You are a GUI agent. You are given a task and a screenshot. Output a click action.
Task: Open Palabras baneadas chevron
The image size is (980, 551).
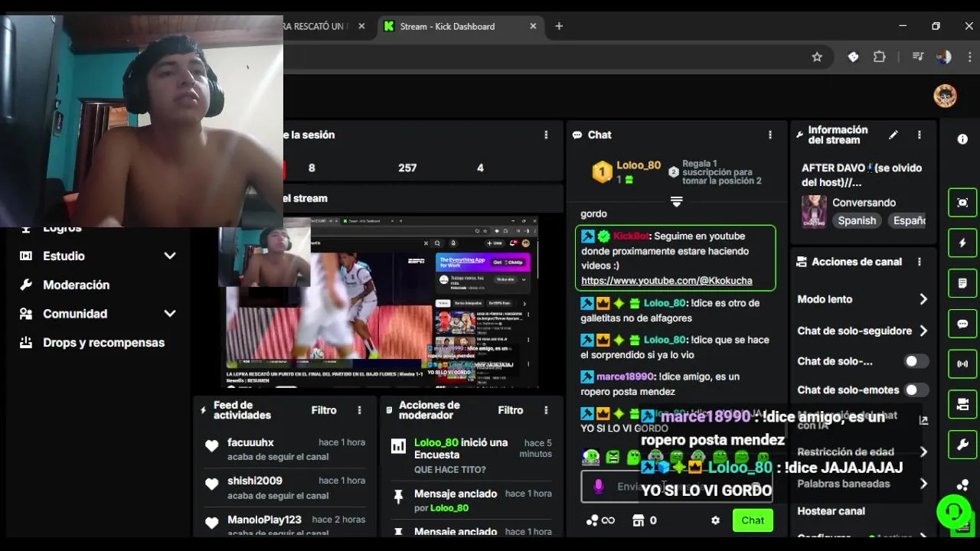coord(923,484)
